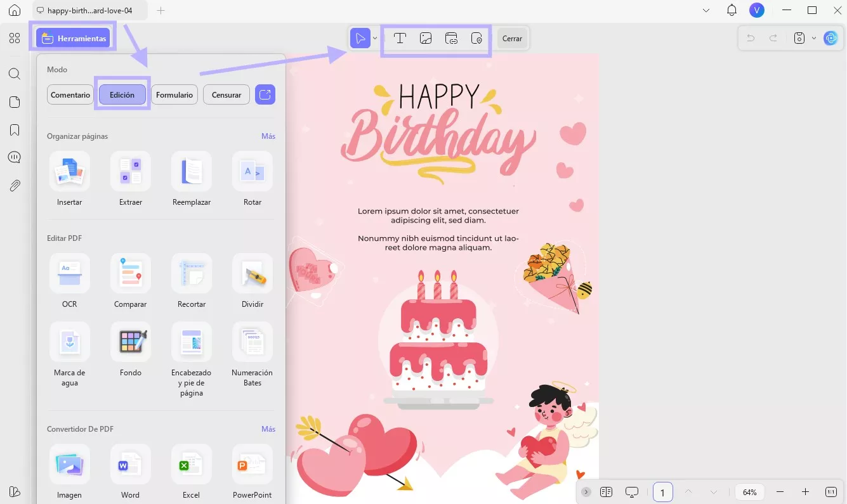847x504 pixels.
Task: Expand the selection tool dropdown arrow
Action: (375, 38)
